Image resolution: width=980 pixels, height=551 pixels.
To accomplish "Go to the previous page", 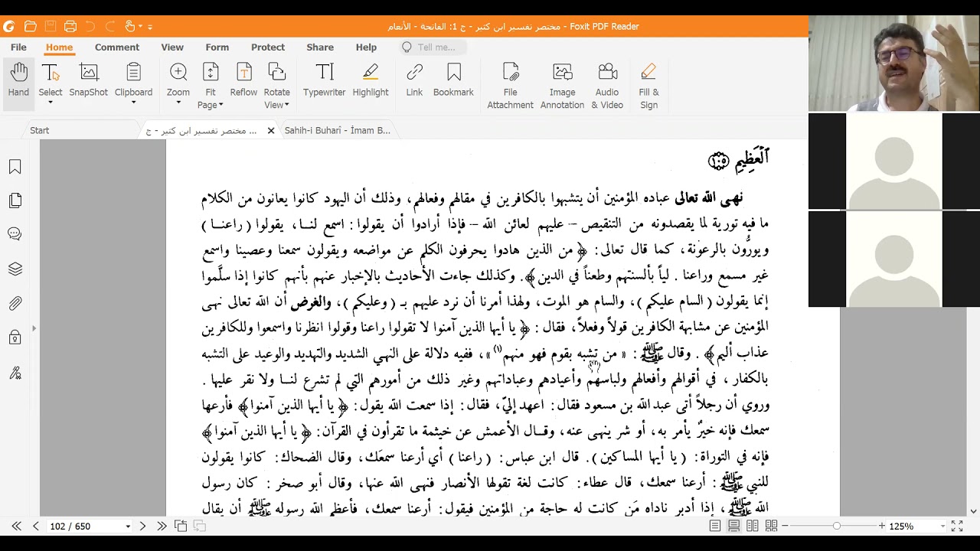I will (x=35, y=526).
